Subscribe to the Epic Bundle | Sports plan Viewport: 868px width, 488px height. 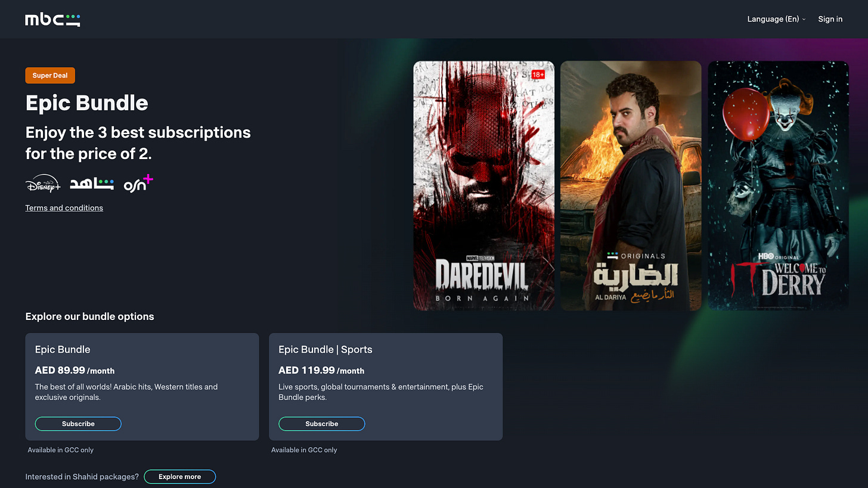coord(321,424)
